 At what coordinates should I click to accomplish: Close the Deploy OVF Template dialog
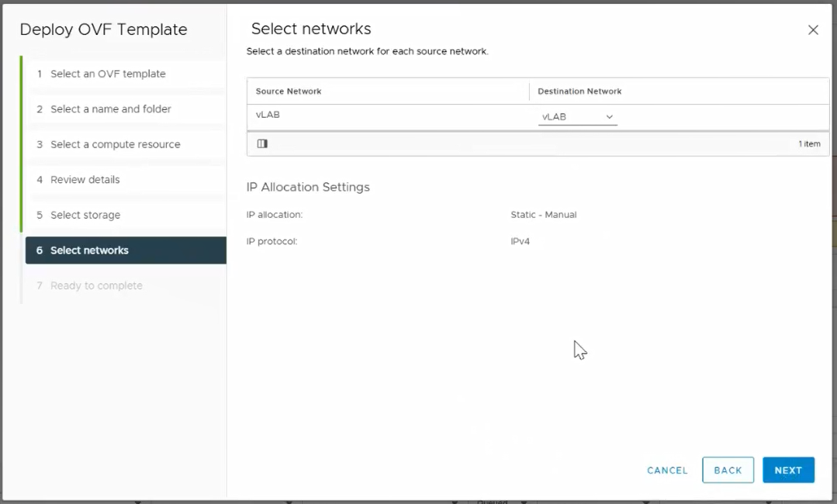(813, 30)
